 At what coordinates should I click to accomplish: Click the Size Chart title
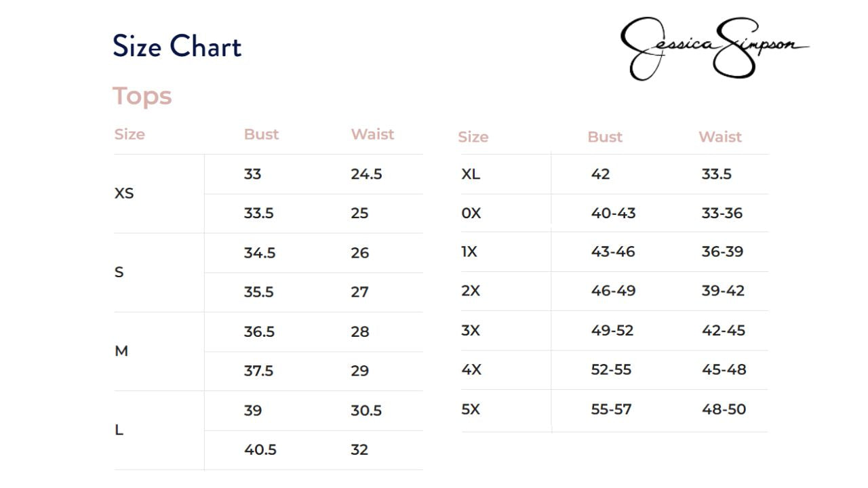click(x=177, y=47)
